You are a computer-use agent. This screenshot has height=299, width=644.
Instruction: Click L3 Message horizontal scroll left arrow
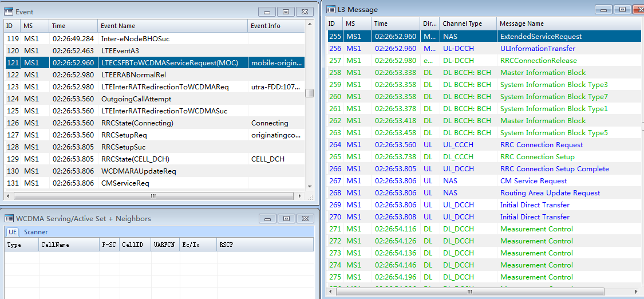click(331, 291)
